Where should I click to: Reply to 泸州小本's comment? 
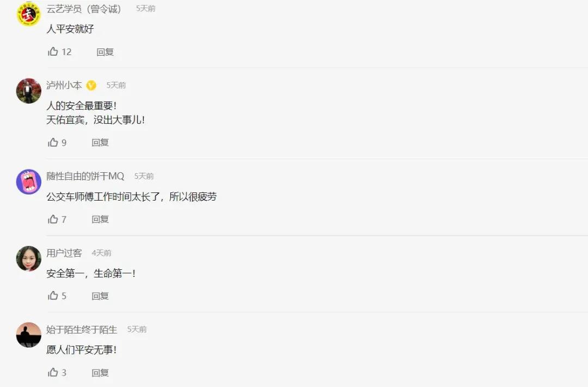coord(100,143)
